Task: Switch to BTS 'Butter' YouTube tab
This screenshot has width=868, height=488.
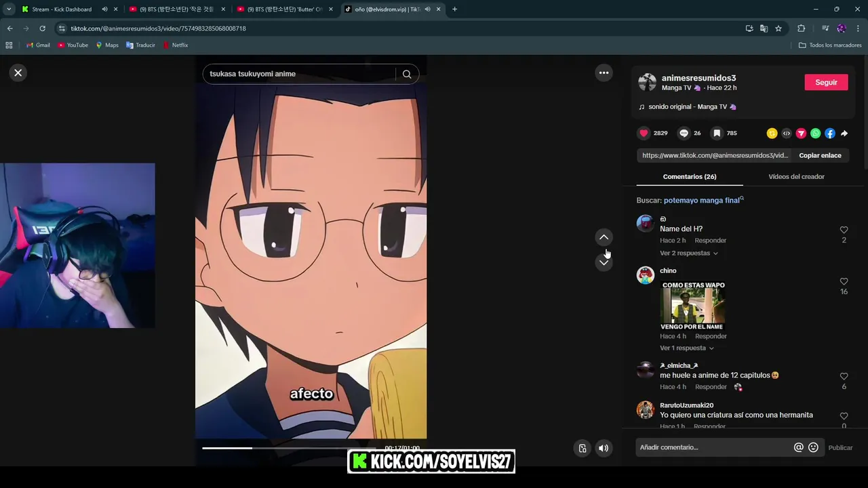Action: 284,9
